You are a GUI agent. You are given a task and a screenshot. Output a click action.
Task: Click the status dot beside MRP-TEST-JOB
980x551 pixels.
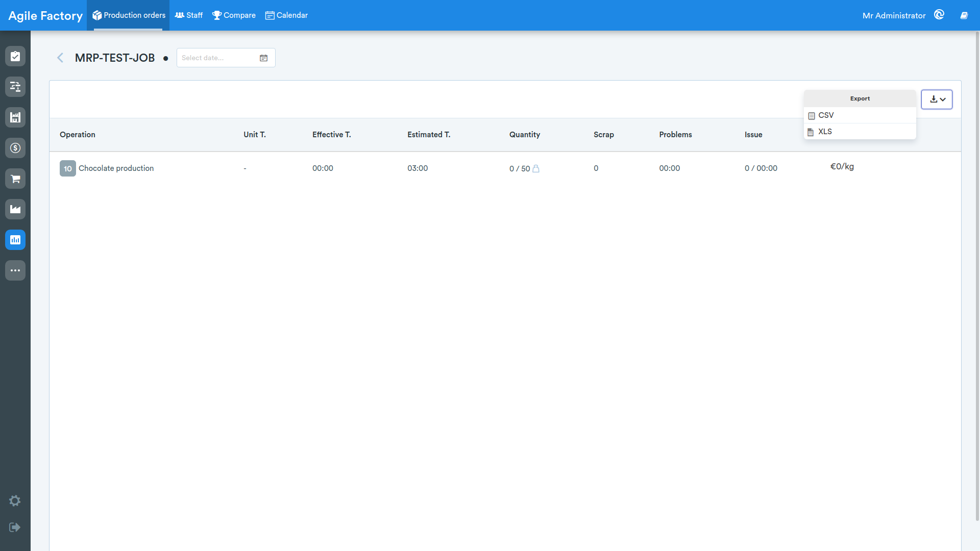(x=165, y=58)
